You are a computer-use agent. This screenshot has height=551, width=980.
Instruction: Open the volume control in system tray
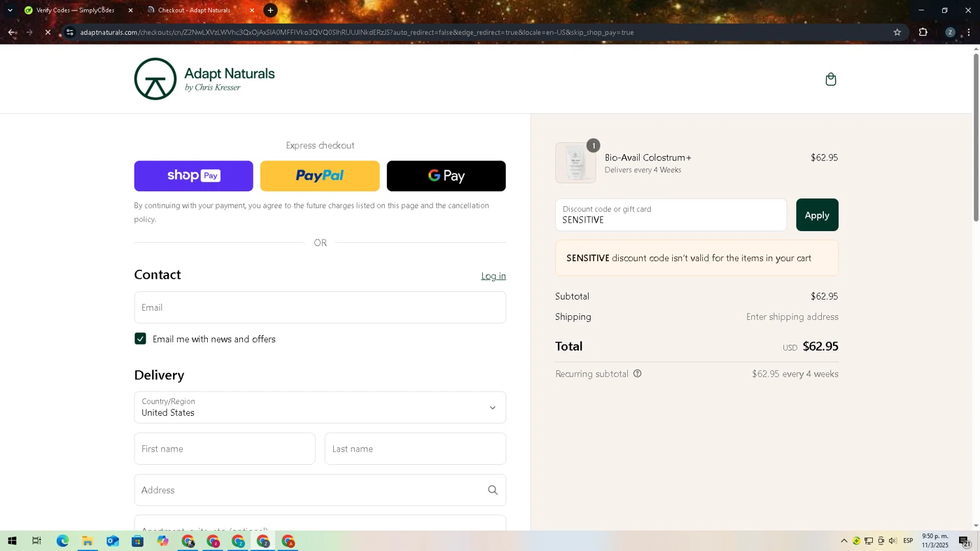(x=892, y=541)
